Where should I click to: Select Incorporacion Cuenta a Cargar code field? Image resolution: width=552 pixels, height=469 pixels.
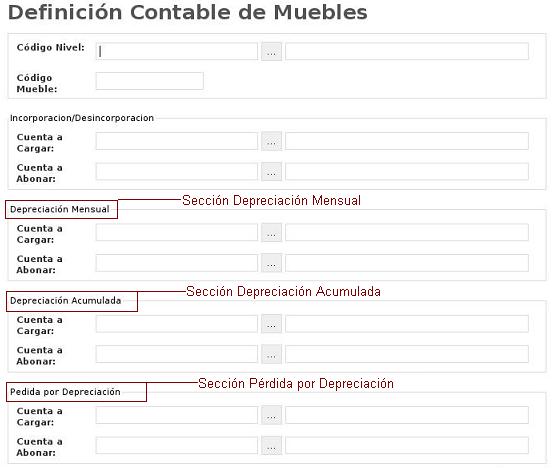tap(176, 141)
